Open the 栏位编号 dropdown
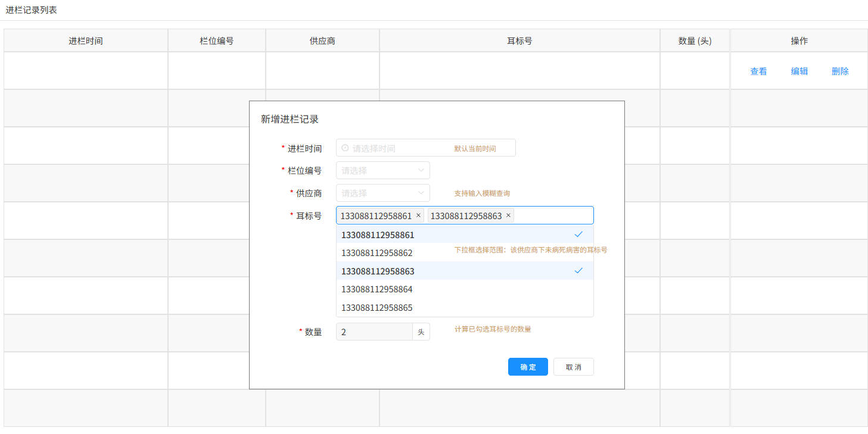This screenshot has height=434, width=868. pos(383,170)
